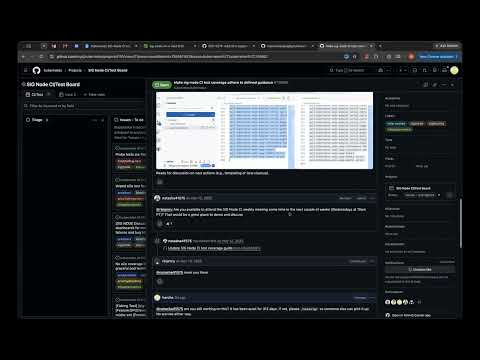
Task: Expand the project Status dropdown
Action: (423, 195)
